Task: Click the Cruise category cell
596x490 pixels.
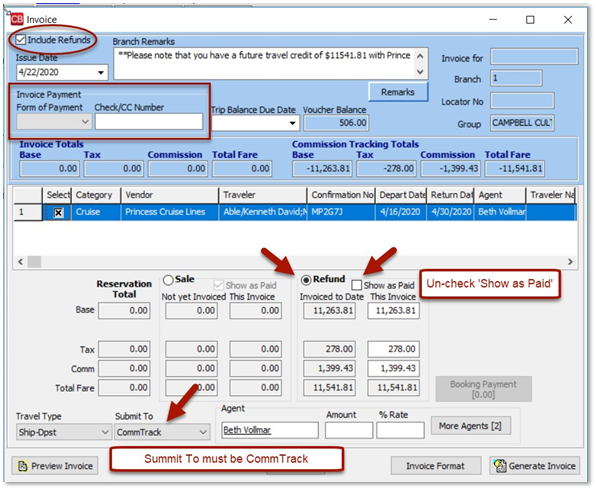Action: (96, 212)
